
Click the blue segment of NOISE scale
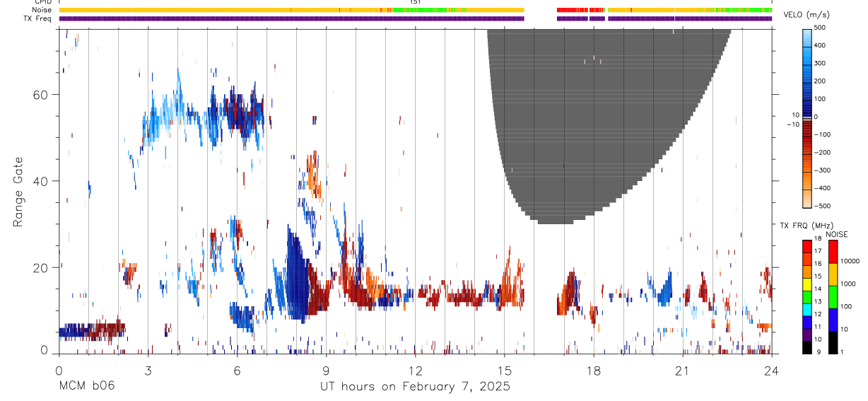point(833,320)
